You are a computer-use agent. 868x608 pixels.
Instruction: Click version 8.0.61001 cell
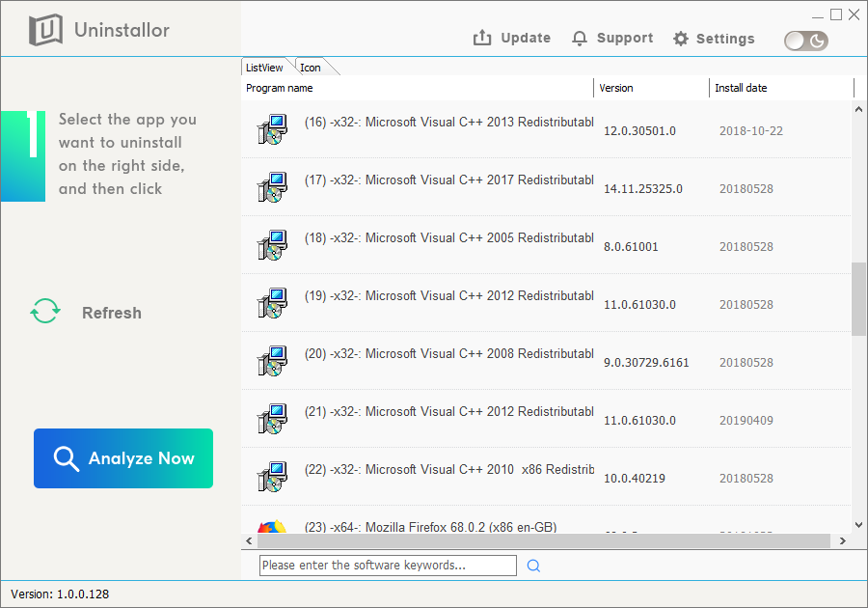pos(631,247)
